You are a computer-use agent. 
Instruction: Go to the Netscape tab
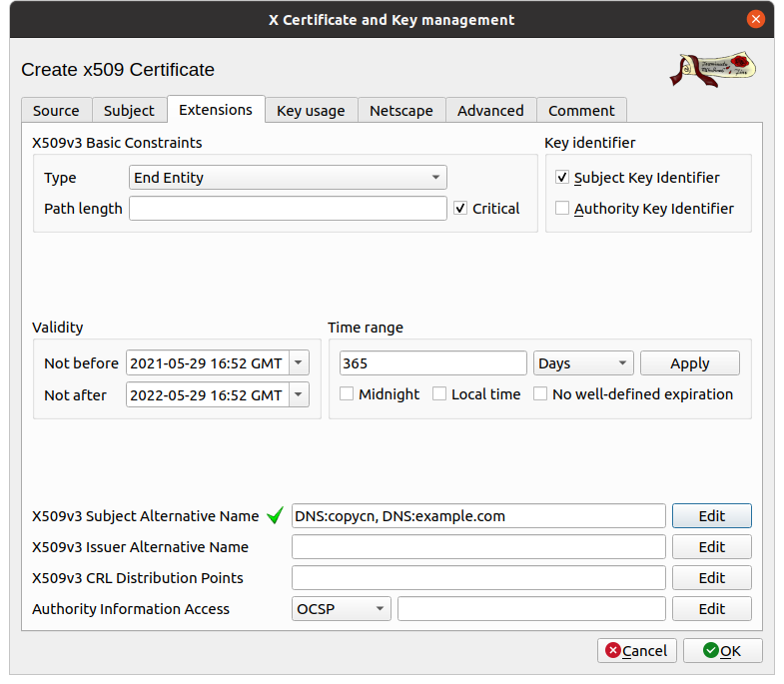[400, 111]
